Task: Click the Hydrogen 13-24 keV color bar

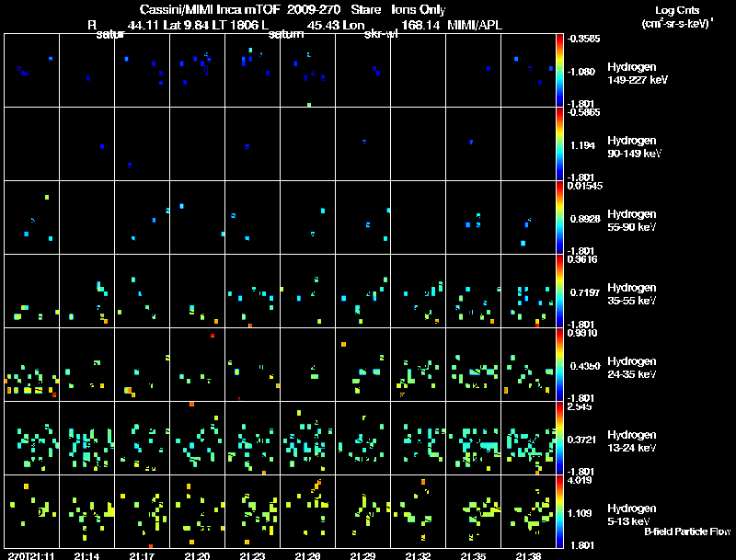Action: click(x=559, y=439)
